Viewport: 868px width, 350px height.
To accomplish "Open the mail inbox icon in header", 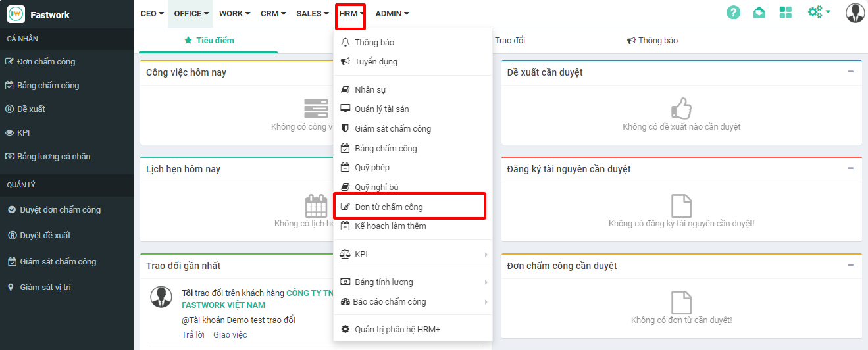I will [759, 12].
